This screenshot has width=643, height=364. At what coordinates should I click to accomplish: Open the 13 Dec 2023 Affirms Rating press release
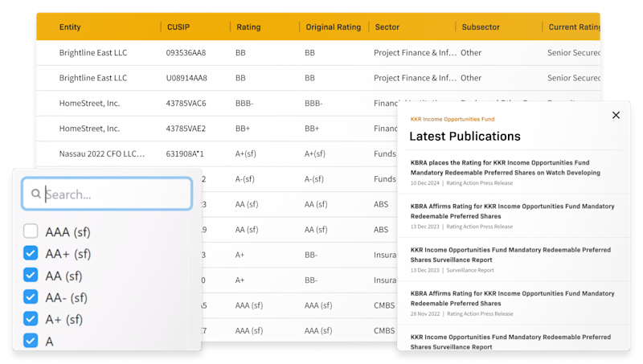pyautogui.click(x=512, y=211)
